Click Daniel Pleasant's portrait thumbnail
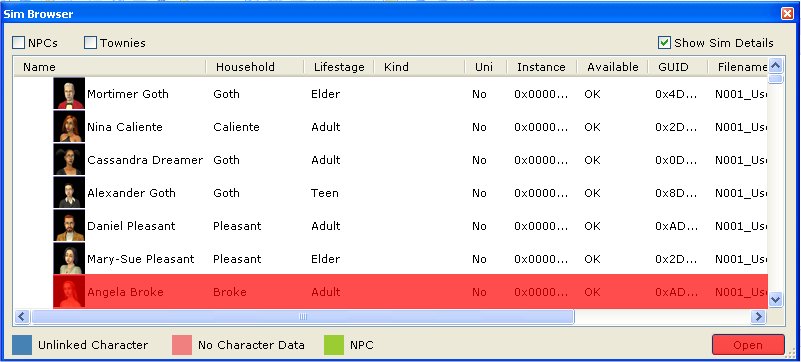 69,226
